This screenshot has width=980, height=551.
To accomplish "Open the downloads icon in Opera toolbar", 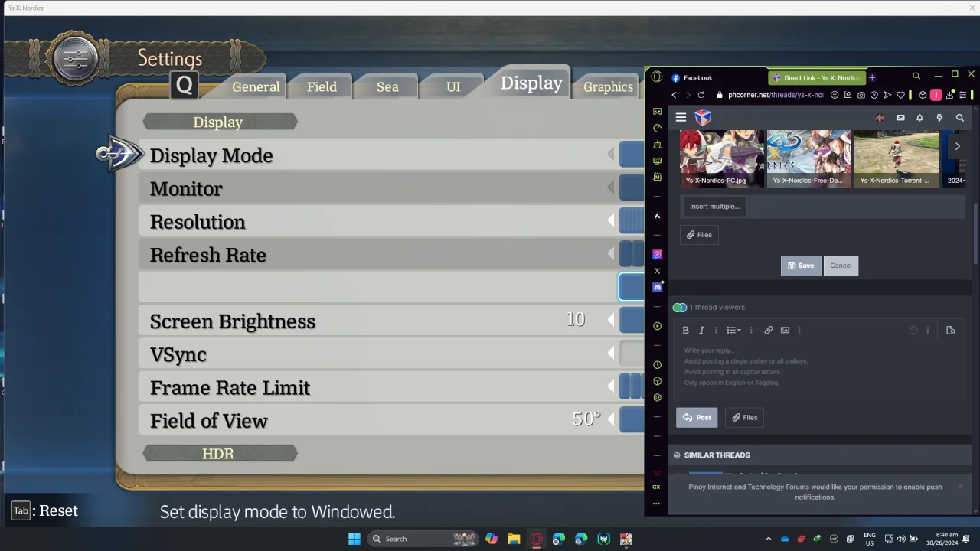I will [x=950, y=95].
